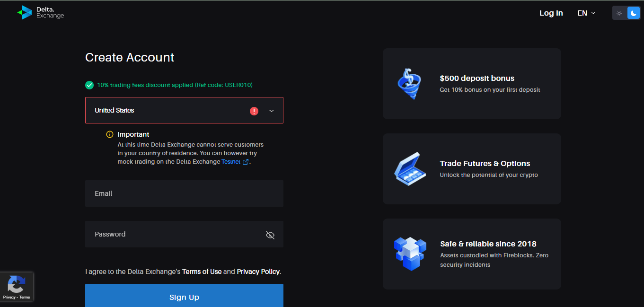Image resolution: width=644 pixels, height=307 pixels.
Task: Select dark mode moon toggle
Action: coord(633,13)
